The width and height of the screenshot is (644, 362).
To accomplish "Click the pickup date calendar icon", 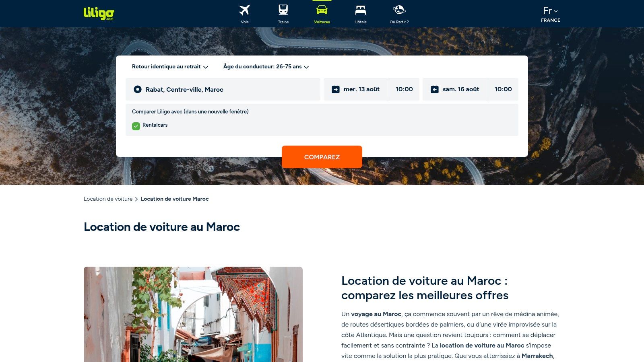I will [x=336, y=89].
